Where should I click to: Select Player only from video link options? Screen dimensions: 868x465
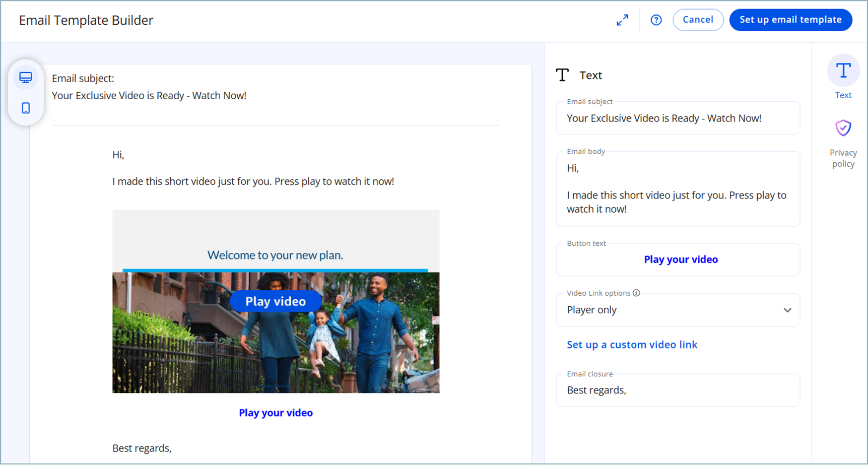click(591, 310)
